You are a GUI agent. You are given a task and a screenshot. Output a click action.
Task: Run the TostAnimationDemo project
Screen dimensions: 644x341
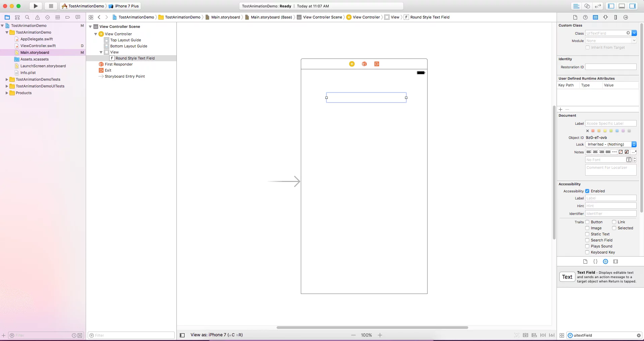(35, 6)
